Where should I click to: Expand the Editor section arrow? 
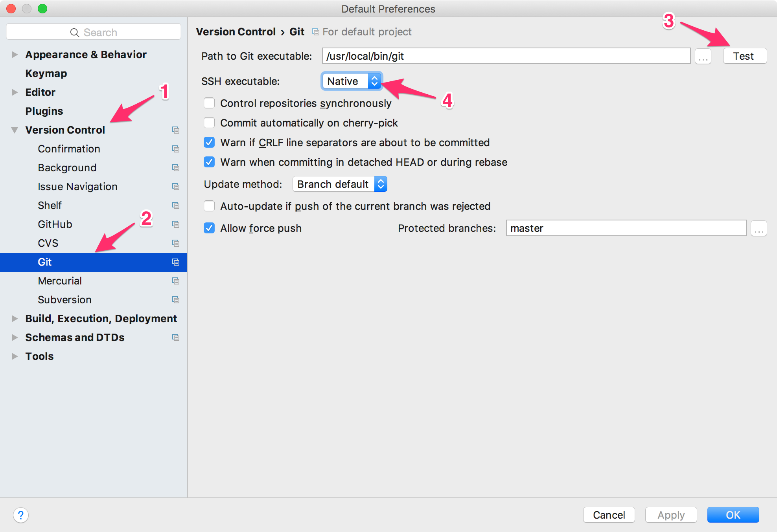click(x=15, y=92)
